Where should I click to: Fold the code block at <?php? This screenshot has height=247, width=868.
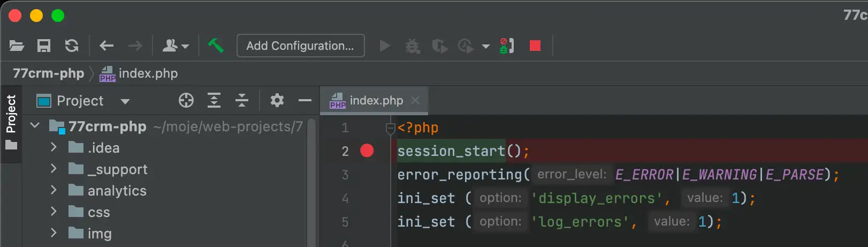(390, 128)
